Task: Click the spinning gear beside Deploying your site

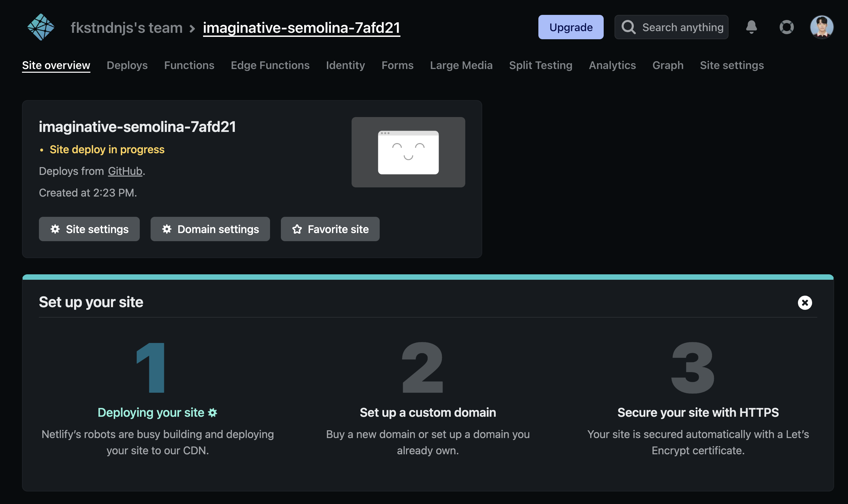Action: coord(213,413)
